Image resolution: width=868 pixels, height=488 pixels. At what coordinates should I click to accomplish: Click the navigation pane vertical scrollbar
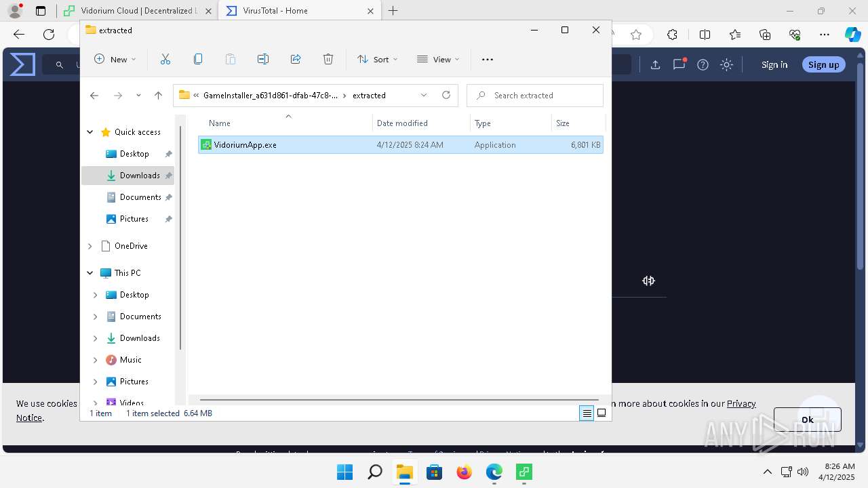point(180,237)
